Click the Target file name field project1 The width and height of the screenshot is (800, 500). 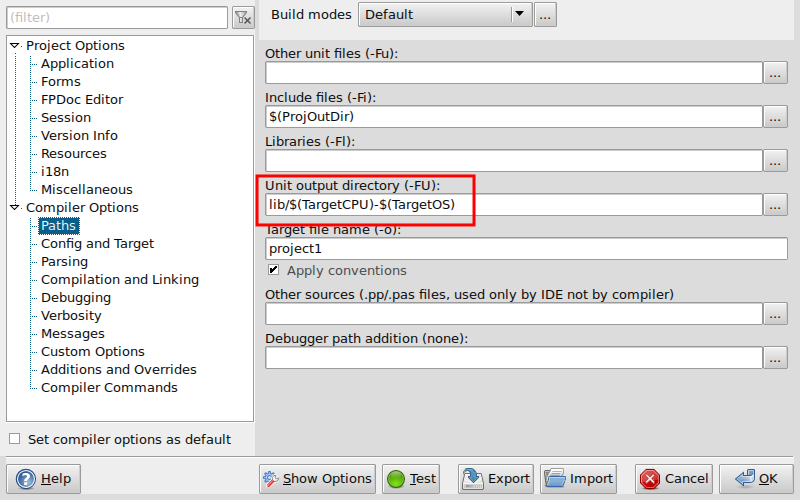tap(526, 248)
